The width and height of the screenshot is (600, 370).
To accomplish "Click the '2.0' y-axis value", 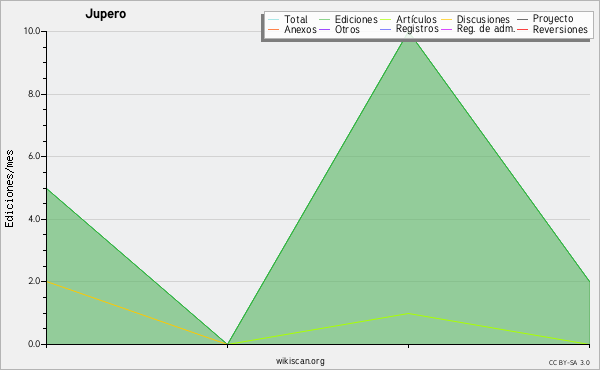I will coord(34,281).
